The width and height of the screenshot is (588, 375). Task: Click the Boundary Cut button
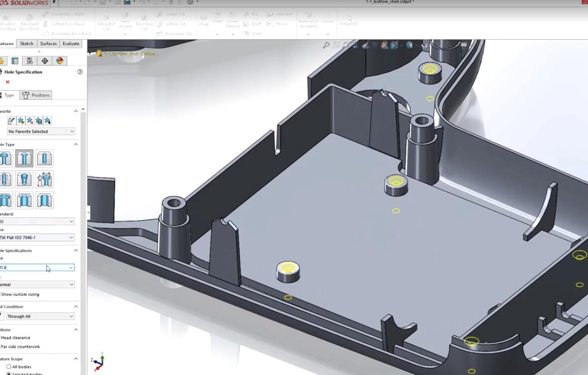pyautogui.click(x=173, y=34)
